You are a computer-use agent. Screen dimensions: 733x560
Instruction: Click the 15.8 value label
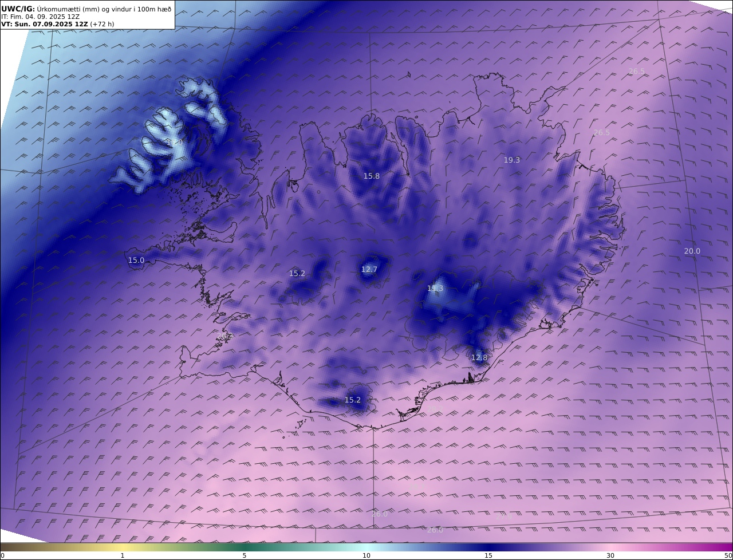[372, 176]
